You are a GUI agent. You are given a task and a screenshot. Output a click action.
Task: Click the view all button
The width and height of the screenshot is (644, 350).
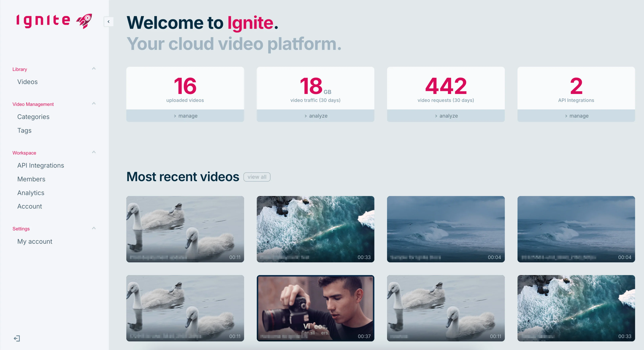(x=257, y=177)
